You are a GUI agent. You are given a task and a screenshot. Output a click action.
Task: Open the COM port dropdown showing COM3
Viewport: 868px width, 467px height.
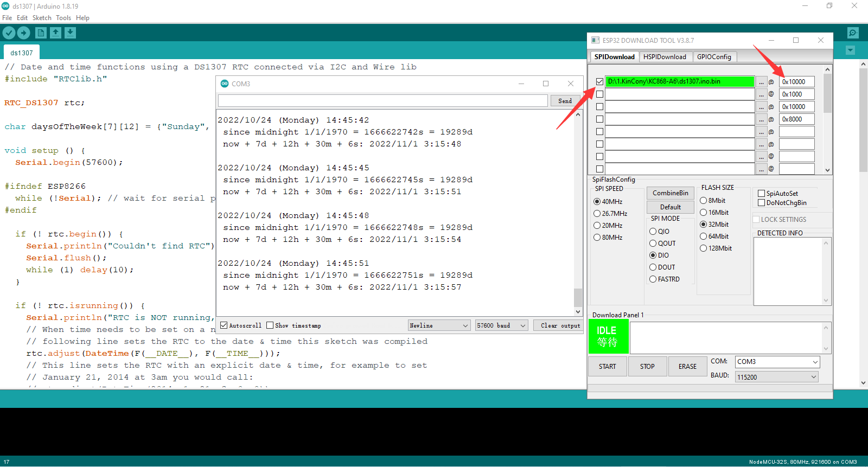(x=777, y=362)
